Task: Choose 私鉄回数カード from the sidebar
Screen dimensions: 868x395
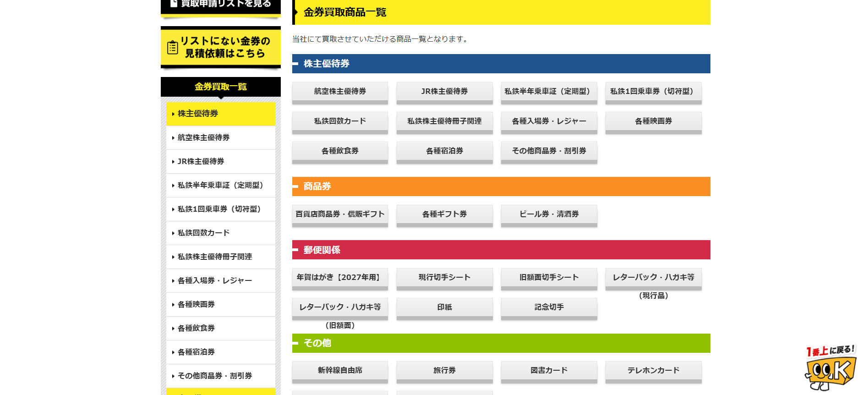Action: [x=221, y=233]
